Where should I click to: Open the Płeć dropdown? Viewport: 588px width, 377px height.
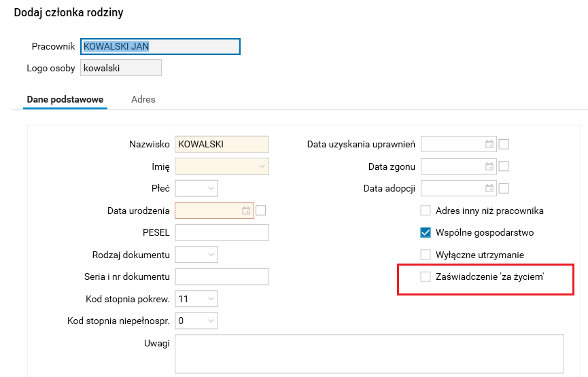coord(211,188)
